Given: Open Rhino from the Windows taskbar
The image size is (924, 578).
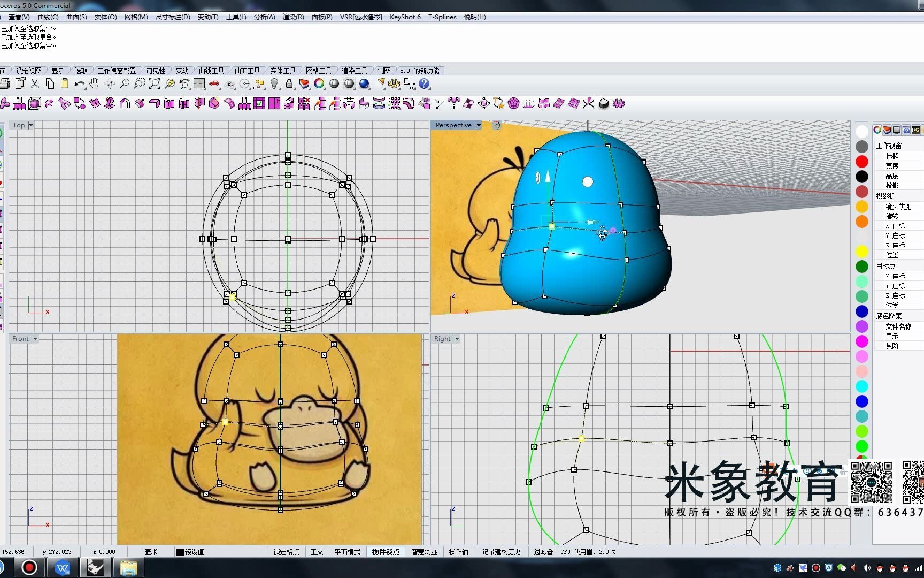Looking at the screenshot, I should 95,567.
